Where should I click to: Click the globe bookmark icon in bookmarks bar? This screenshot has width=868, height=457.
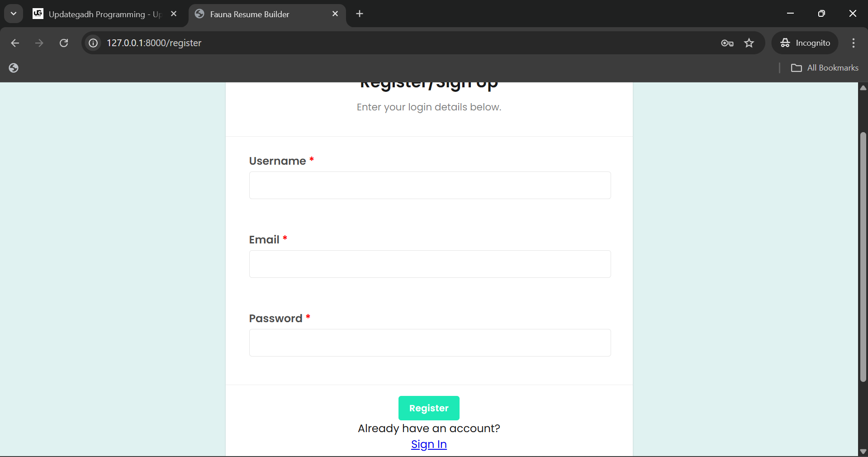coord(14,68)
